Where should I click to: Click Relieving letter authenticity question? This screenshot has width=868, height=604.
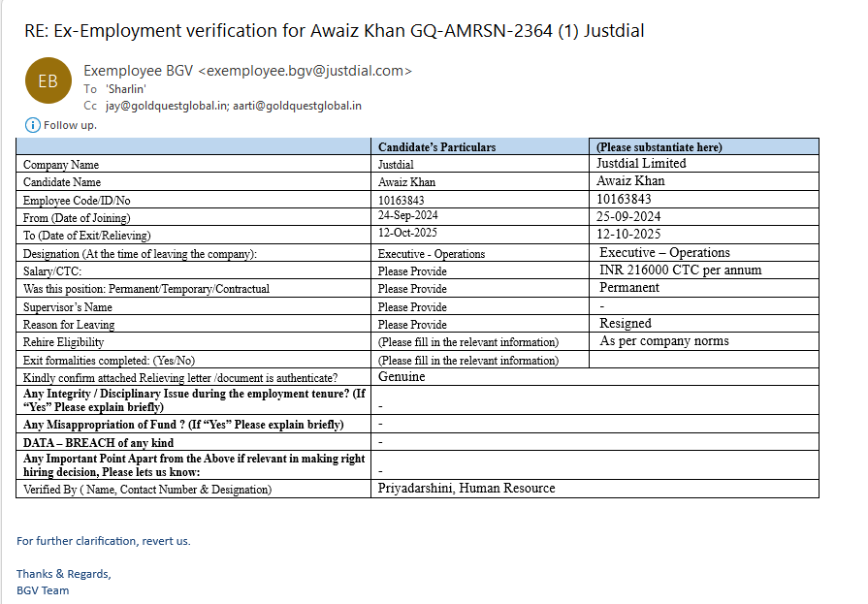pos(180,378)
